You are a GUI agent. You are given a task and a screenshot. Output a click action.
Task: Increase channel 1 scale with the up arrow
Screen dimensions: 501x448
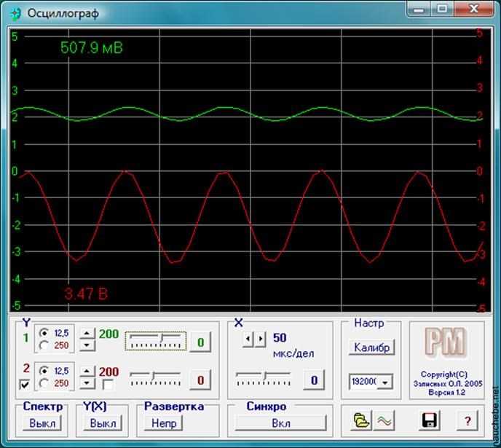[x=87, y=334]
